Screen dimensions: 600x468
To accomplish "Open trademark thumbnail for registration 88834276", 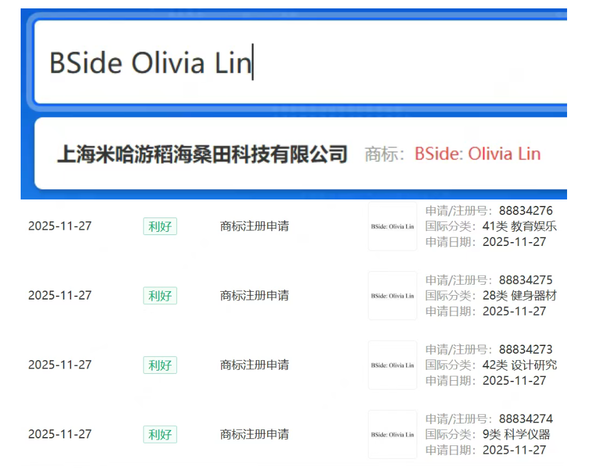I will pyautogui.click(x=393, y=227).
